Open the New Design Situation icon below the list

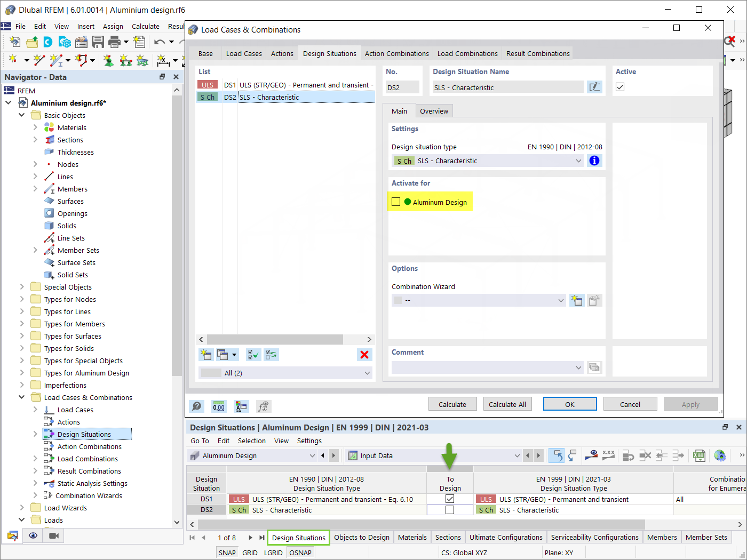206,354
